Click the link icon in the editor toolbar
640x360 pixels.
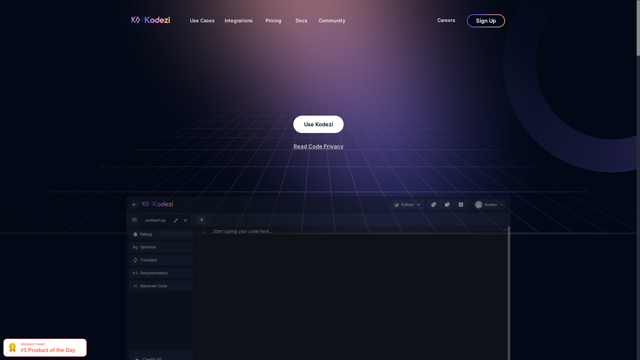[x=433, y=204]
